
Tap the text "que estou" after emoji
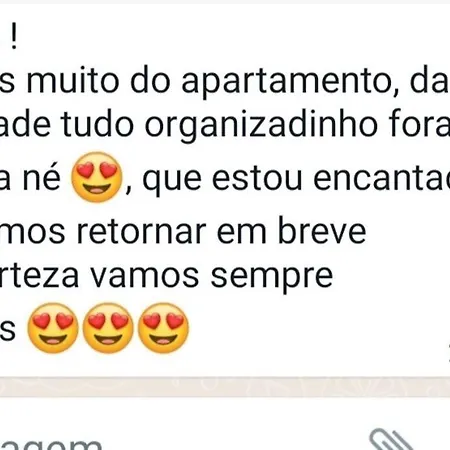point(222,180)
